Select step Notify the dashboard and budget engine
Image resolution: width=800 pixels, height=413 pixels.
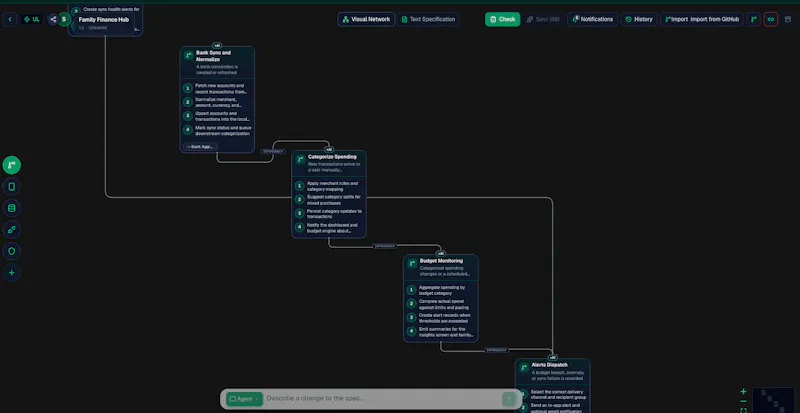pos(329,228)
